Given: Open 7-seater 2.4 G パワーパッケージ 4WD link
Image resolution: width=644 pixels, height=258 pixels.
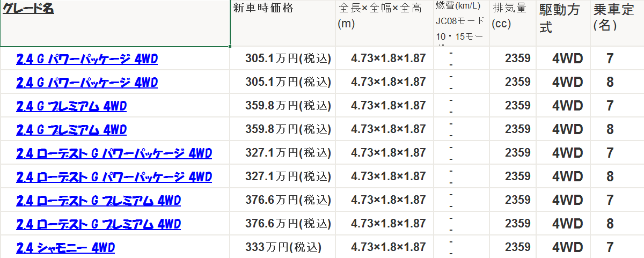Looking at the screenshot, I should (x=87, y=59).
